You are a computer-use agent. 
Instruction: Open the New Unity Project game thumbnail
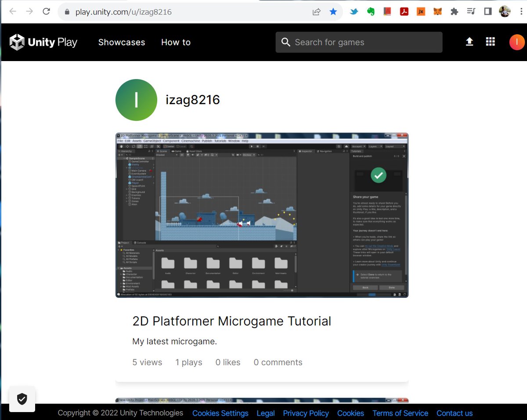coord(262,401)
